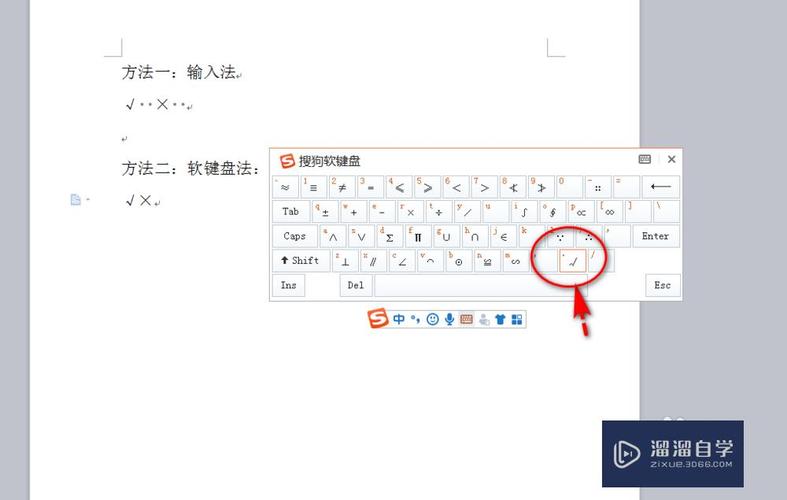Viewport: 787px width, 500px height.
Task: Click the because ∵ symbol key
Action: point(560,236)
